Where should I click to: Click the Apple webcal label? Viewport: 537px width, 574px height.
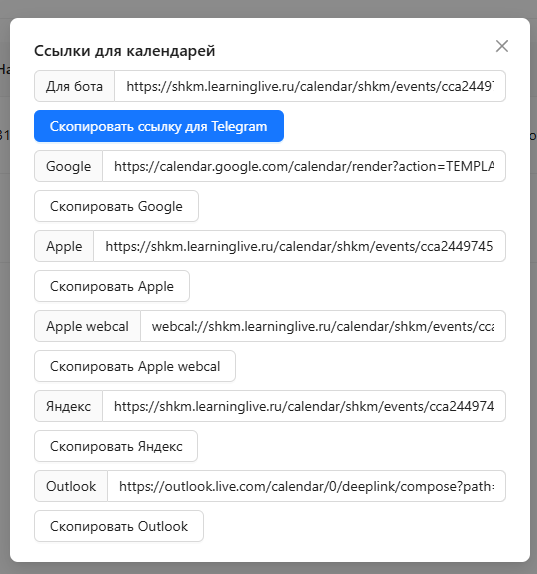click(87, 326)
